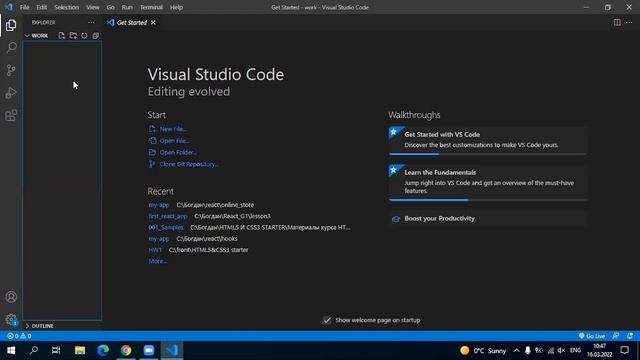Collapse folders in Explorer icon
This screenshot has width=640, height=360.
click(96, 36)
